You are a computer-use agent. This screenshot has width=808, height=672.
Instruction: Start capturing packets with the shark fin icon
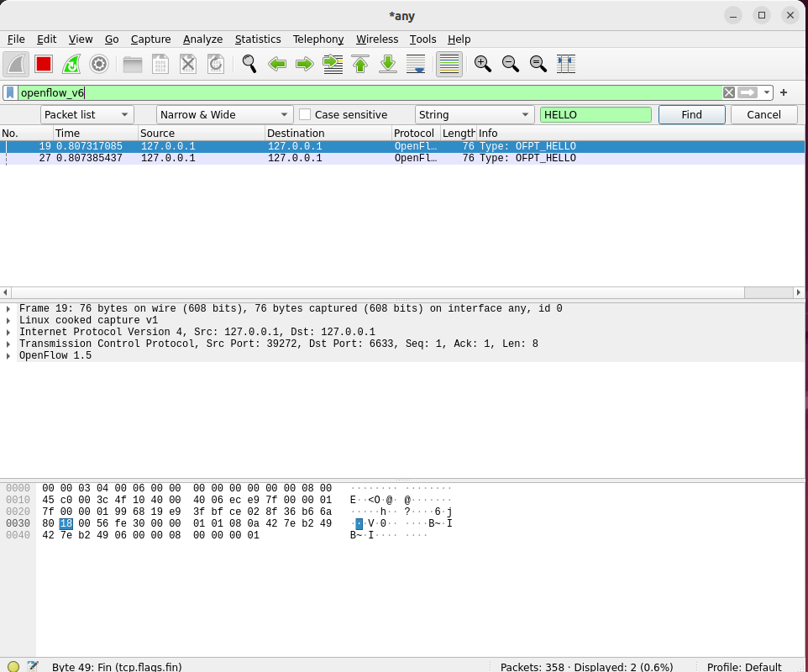click(x=16, y=64)
